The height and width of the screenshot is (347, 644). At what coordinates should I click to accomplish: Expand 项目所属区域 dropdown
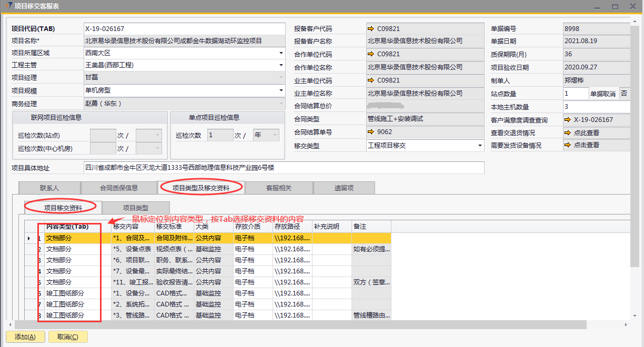(x=281, y=53)
